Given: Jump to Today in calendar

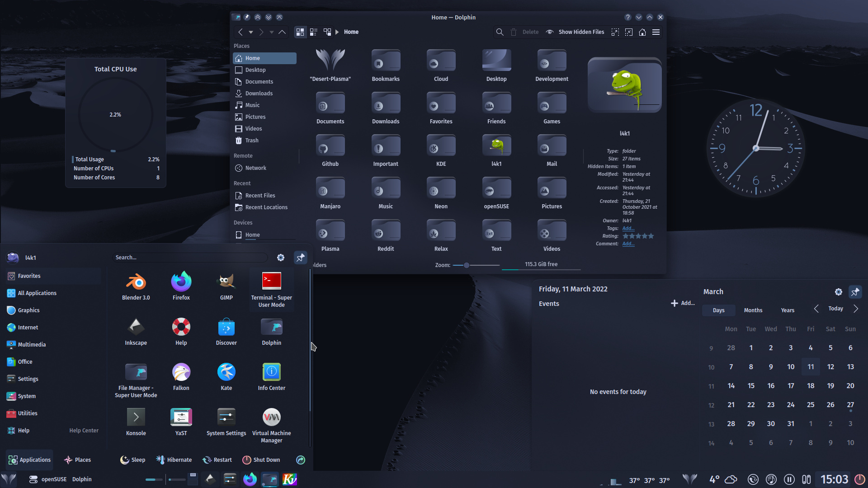Looking at the screenshot, I should click(x=835, y=309).
